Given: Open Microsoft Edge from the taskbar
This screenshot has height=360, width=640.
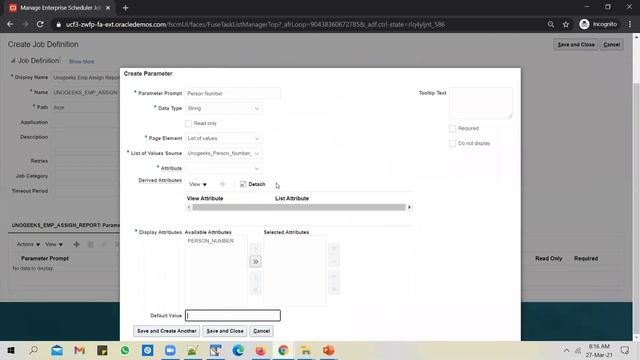Looking at the screenshot, I should [238, 351].
